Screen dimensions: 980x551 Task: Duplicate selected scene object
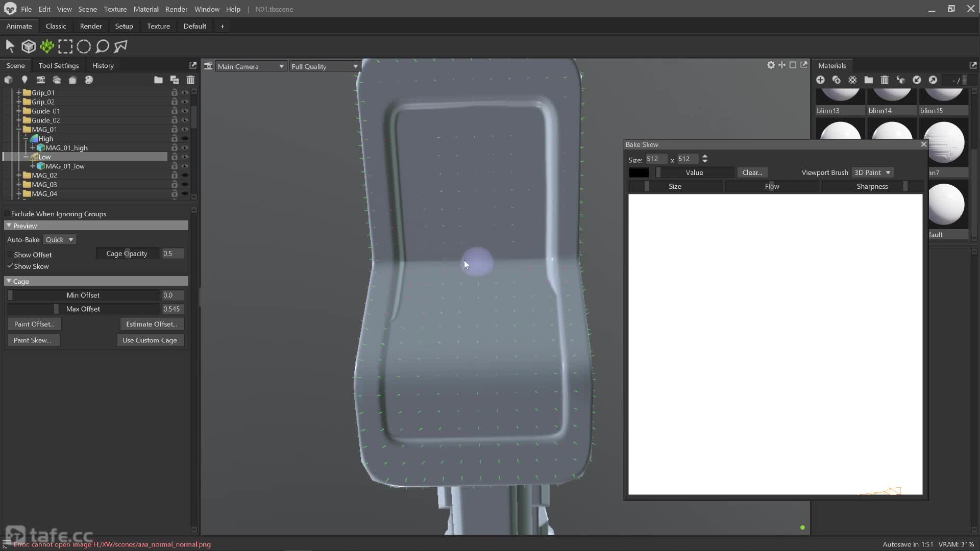click(x=175, y=80)
